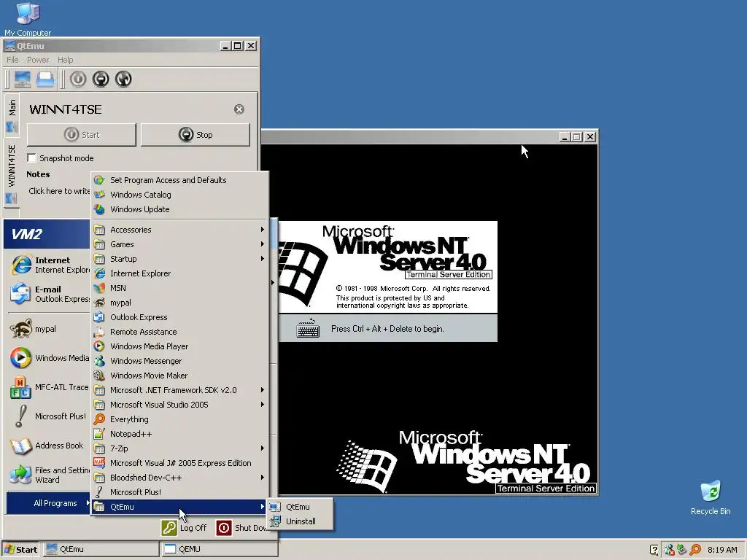The width and height of the screenshot is (747, 560).
Task: Launch Everything search from programs list
Action: [x=180, y=419]
